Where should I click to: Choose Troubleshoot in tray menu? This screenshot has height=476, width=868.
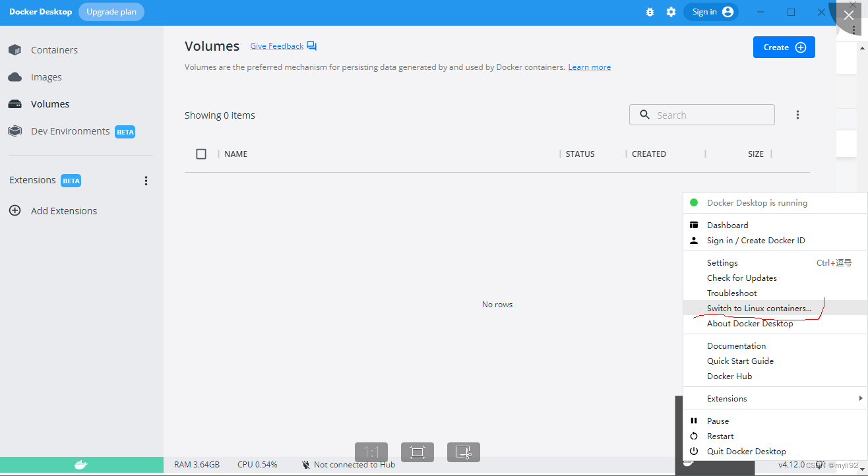point(775,293)
